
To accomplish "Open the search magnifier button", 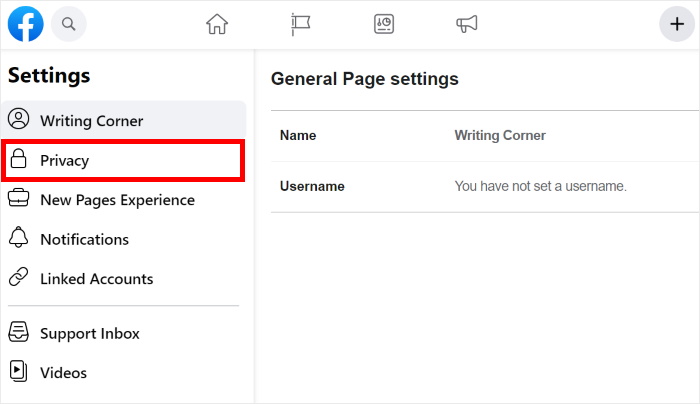I will point(68,23).
